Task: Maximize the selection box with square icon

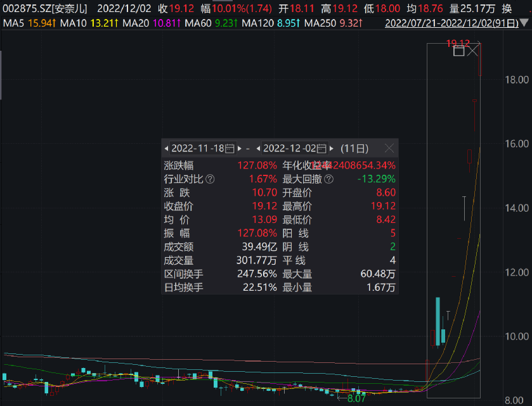Action: [x=458, y=51]
